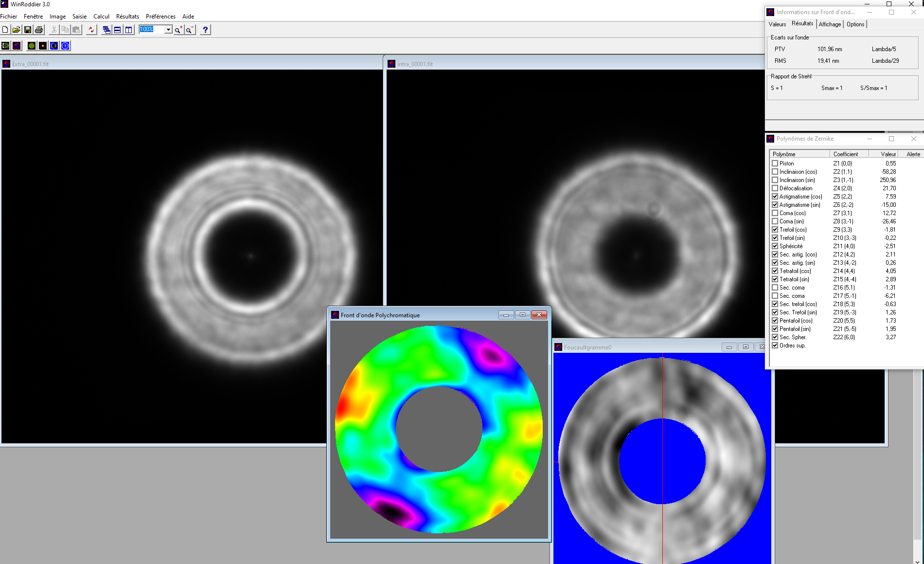
Task: Switch to the Affichage tab
Action: (x=830, y=24)
